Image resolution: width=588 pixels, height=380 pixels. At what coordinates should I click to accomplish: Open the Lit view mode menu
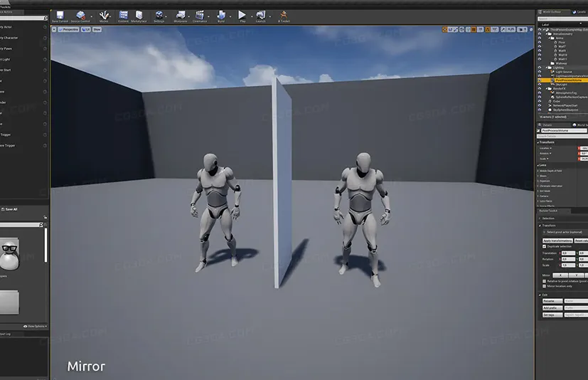point(86,29)
